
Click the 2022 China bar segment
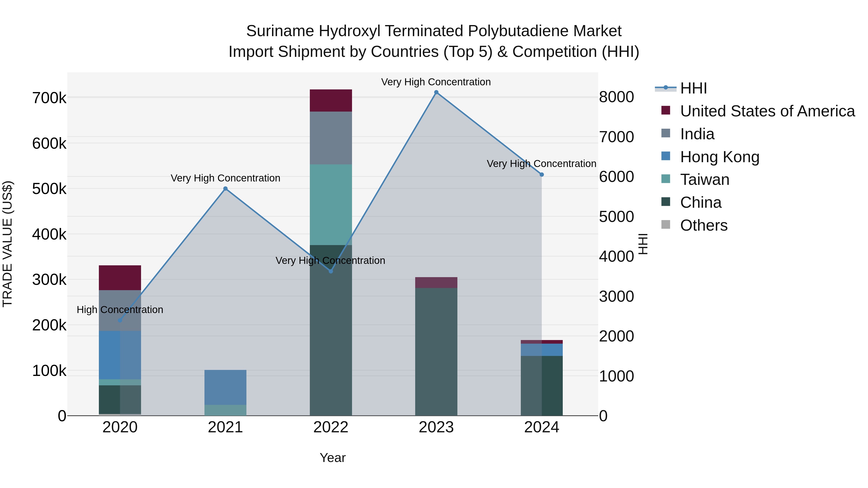tap(331, 330)
